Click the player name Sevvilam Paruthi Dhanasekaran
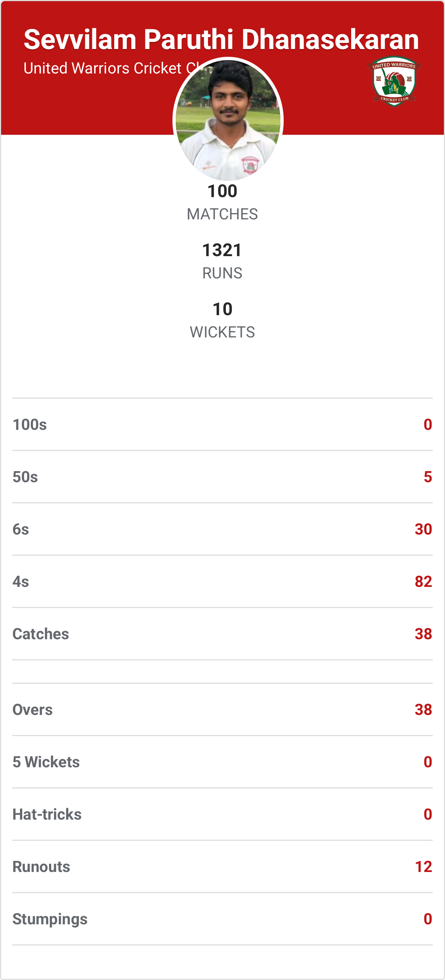445x980 pixels. 221,40
